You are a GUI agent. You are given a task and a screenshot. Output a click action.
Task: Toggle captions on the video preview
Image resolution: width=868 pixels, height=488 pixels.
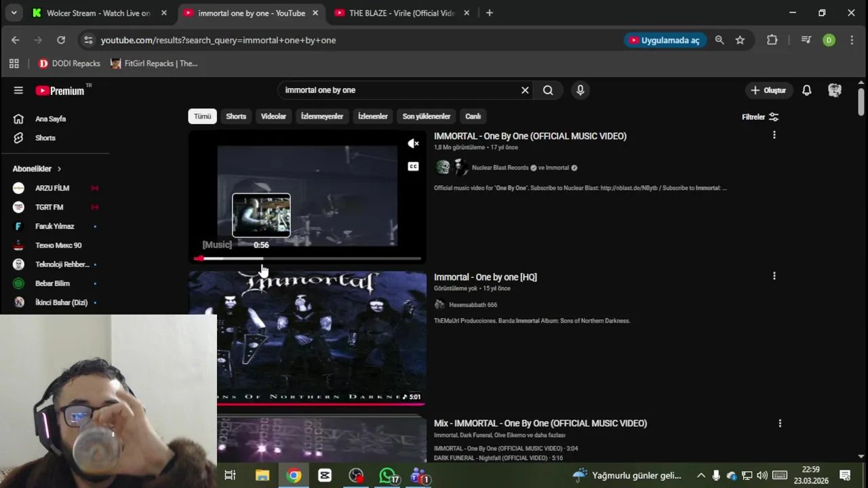413,167
